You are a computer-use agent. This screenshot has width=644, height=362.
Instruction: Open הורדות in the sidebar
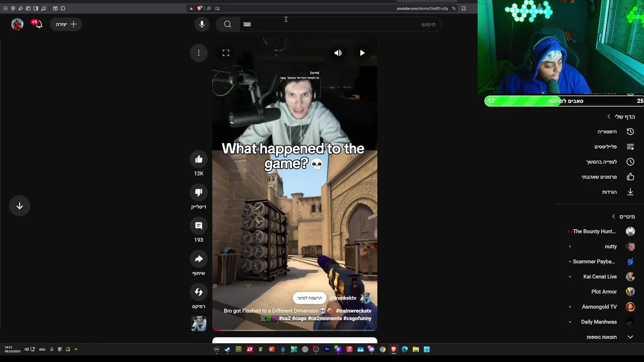[x=609, y=192]
